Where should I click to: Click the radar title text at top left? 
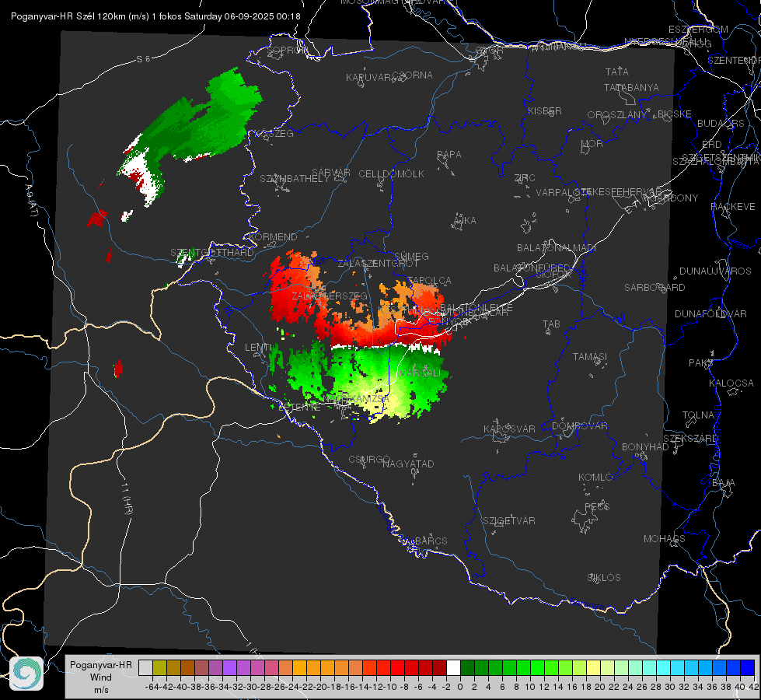pos(155,16)
